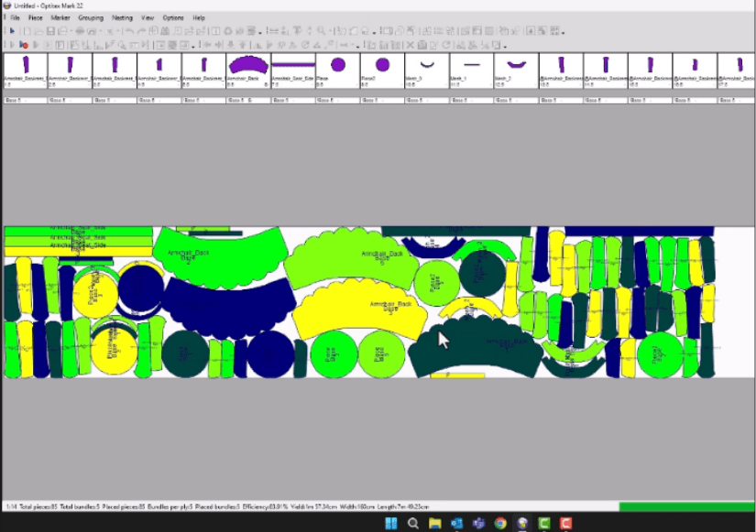Select Armchair_Seat_Side piece thumbnail
This screenshot has width=756, height=532.
(x=292, y=71)
